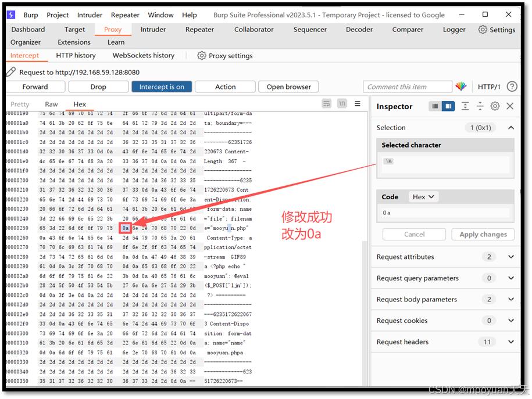
Task: Click the pencil edit target icon
Action: tap(11, 72)
